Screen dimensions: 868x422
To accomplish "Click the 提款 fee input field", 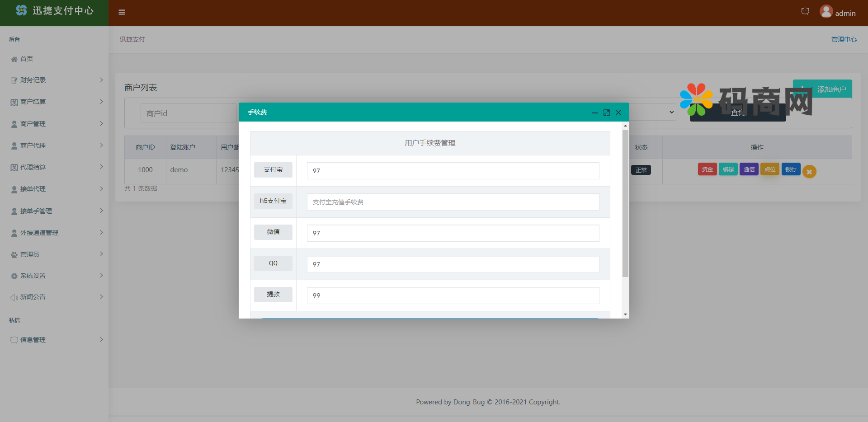I will click(453, 295).
